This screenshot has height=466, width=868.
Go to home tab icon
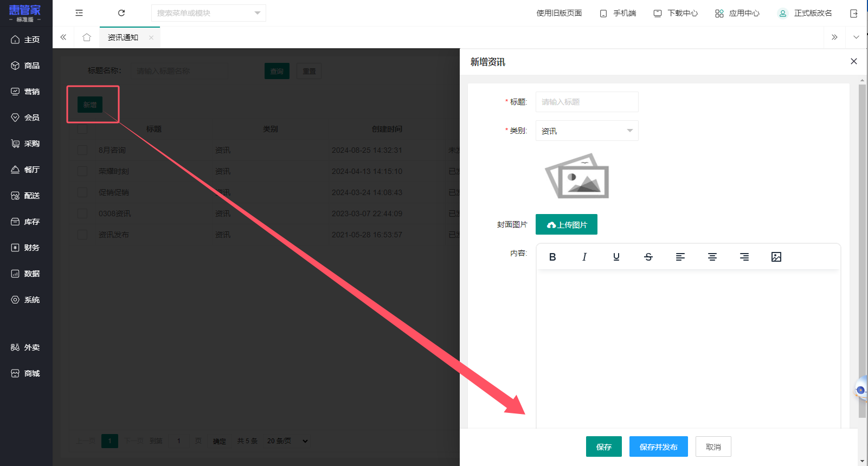pyautogui.click(x=87, y=37)
